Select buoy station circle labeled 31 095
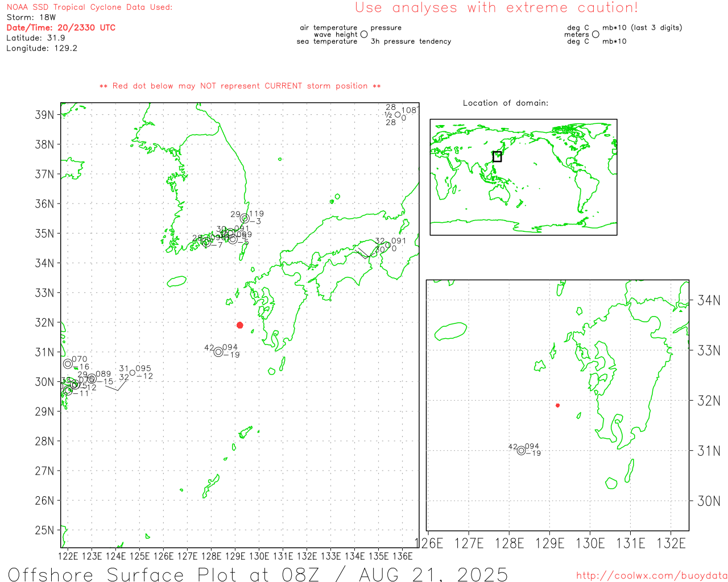728x582 pixels. point(133,373)
